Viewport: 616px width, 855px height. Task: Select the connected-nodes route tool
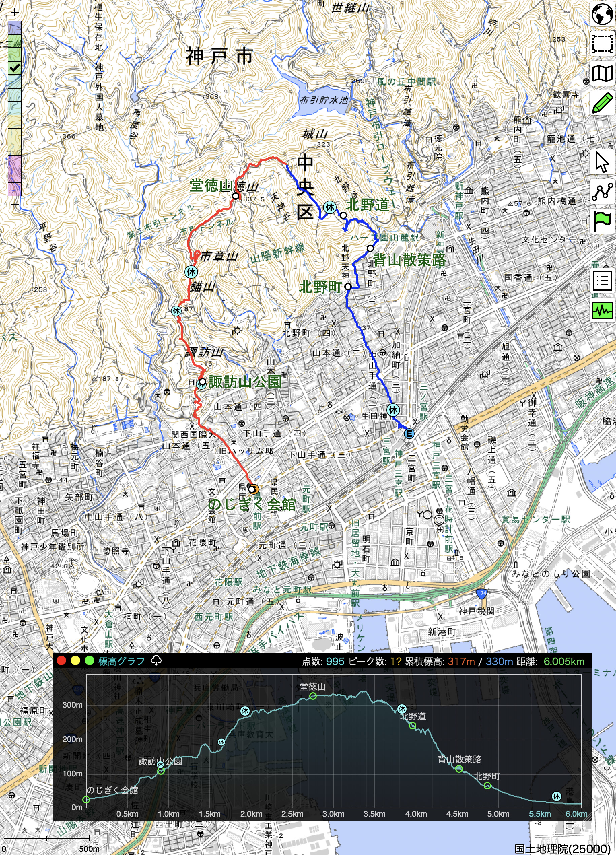602,192
